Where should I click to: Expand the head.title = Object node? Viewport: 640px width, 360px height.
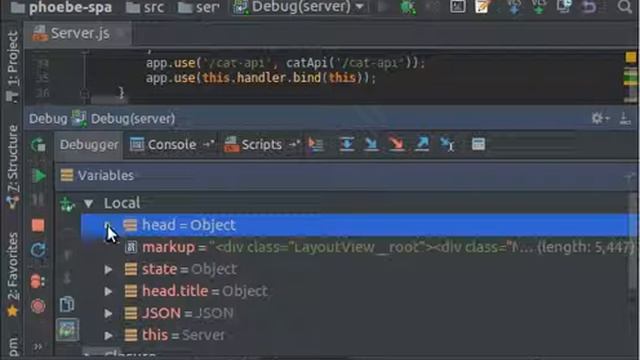click(x=108, y=291)
